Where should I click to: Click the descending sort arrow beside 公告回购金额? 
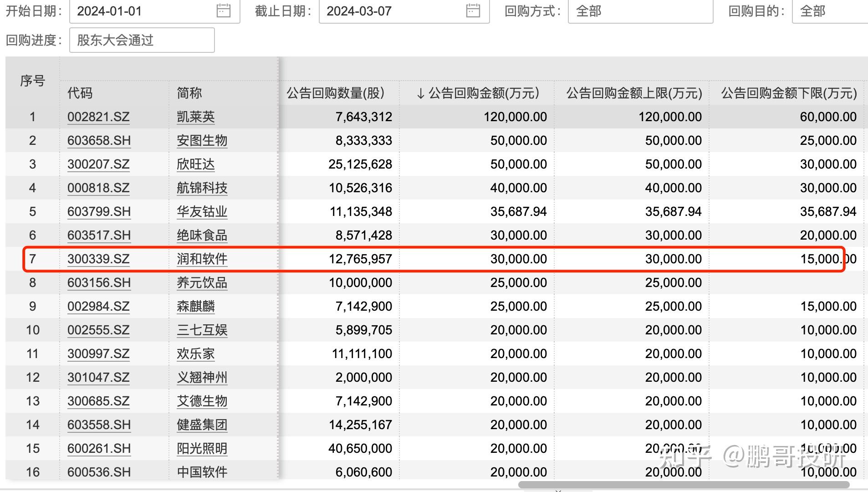click(x=420, y=93)
